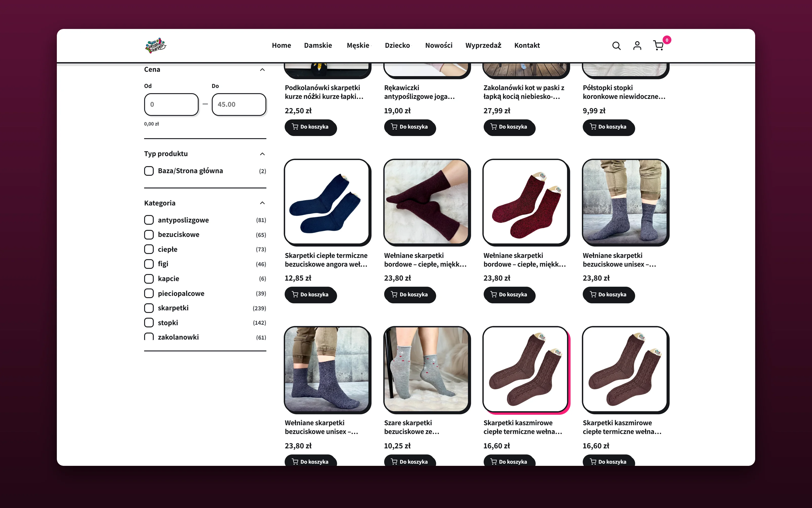812x508 pixels.
Task: Add Półstopki koronkowe to cart
Action: tap(608, 127)
